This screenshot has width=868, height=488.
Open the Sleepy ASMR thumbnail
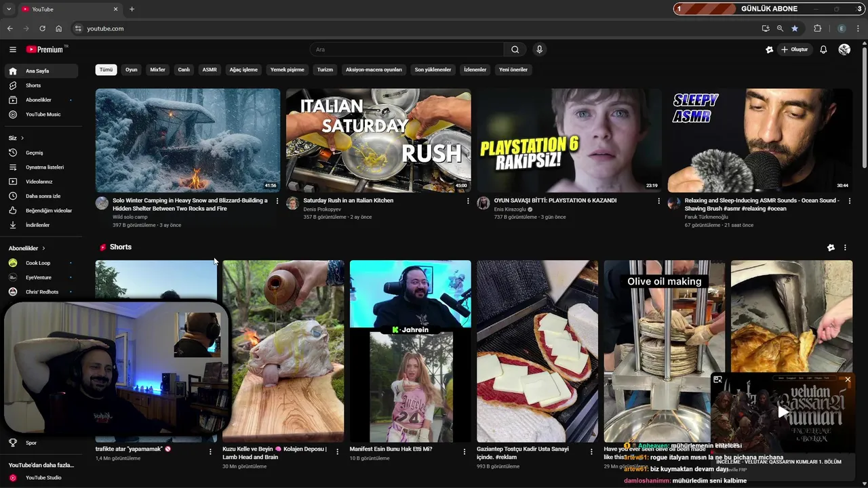point(760,140)
